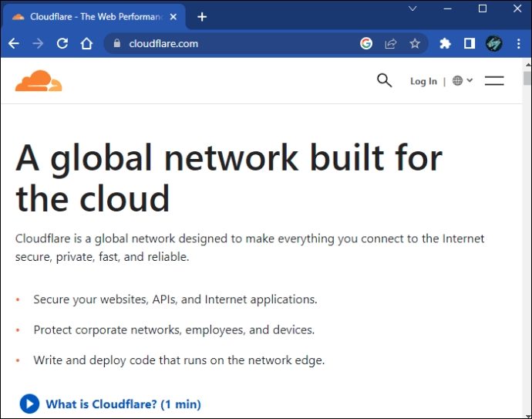This screenshot has height=419, width=532.
Task: Select the Cloudflare - The Web Performance tab
Action: 94,17
